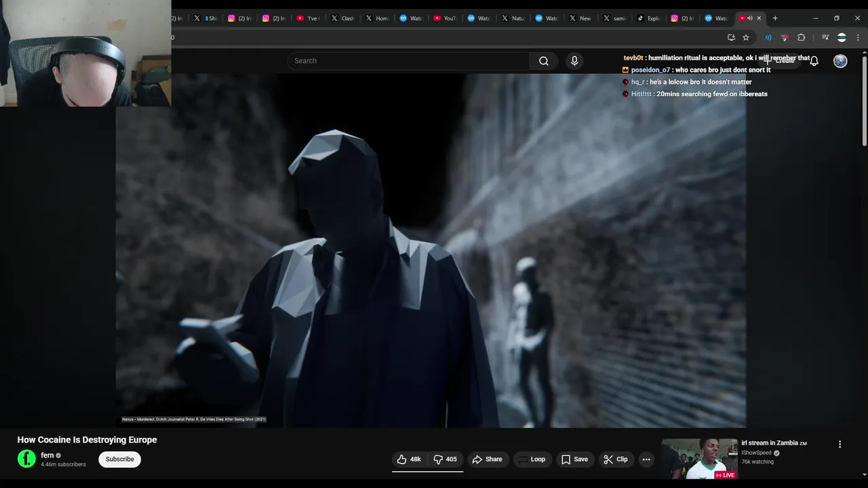868x488 pixels.
Task: Open a new browser tab
Action: [775, 18]
